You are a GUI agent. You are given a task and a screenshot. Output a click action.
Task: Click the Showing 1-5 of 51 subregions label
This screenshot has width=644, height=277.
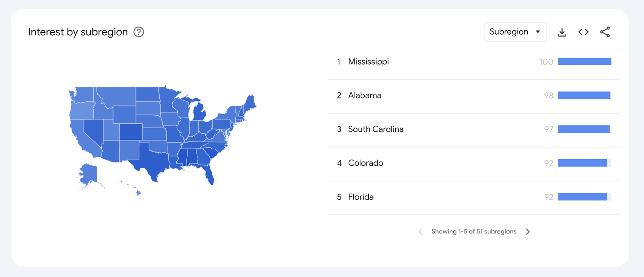[473, 231]
